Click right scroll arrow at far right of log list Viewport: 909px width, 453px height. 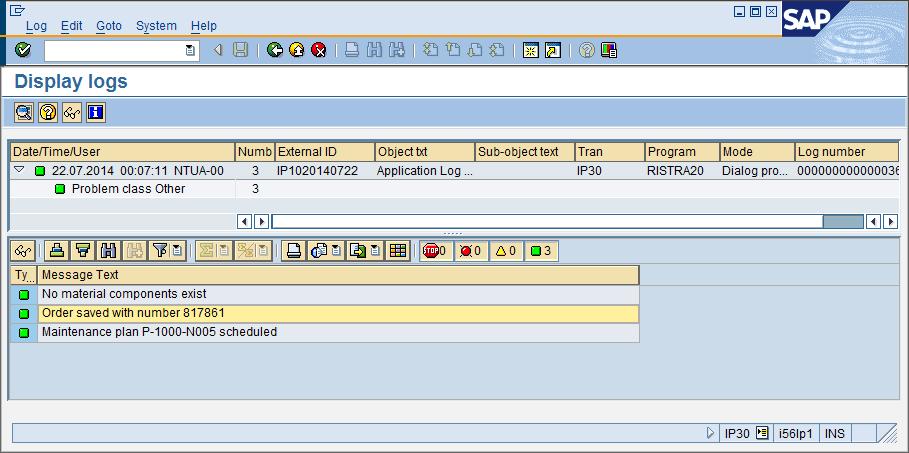coord(891,221)
